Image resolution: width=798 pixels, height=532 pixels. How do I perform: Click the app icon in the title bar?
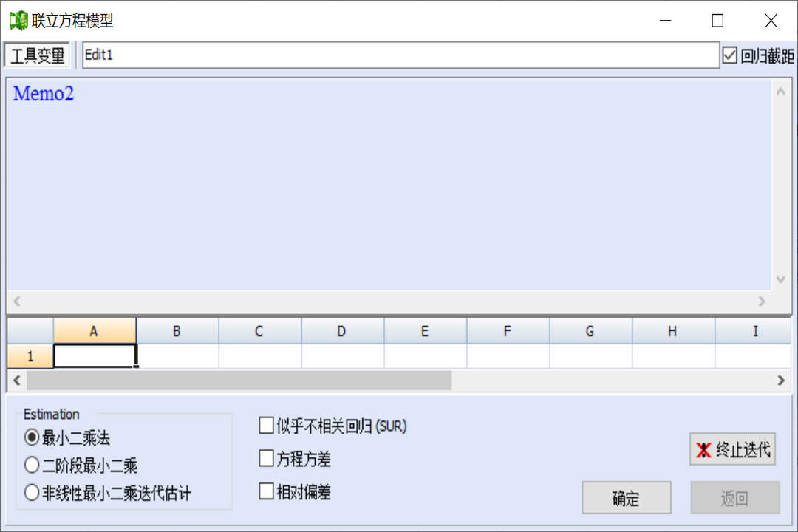(x=18, y=20)
